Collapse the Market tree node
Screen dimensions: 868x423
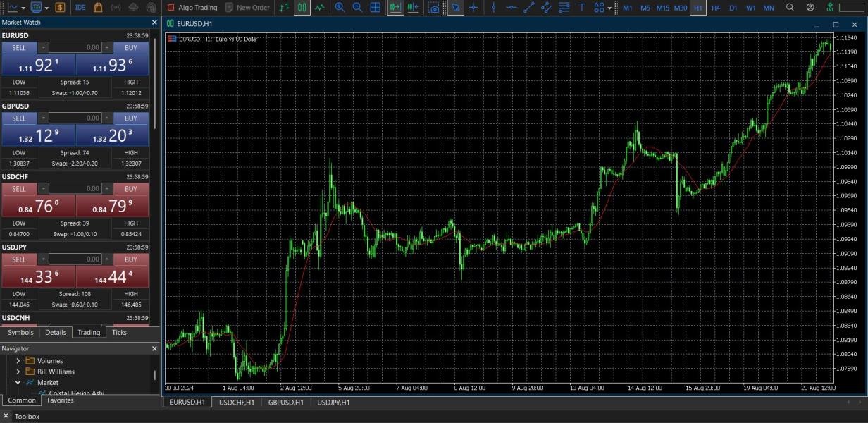pos(18,383)
